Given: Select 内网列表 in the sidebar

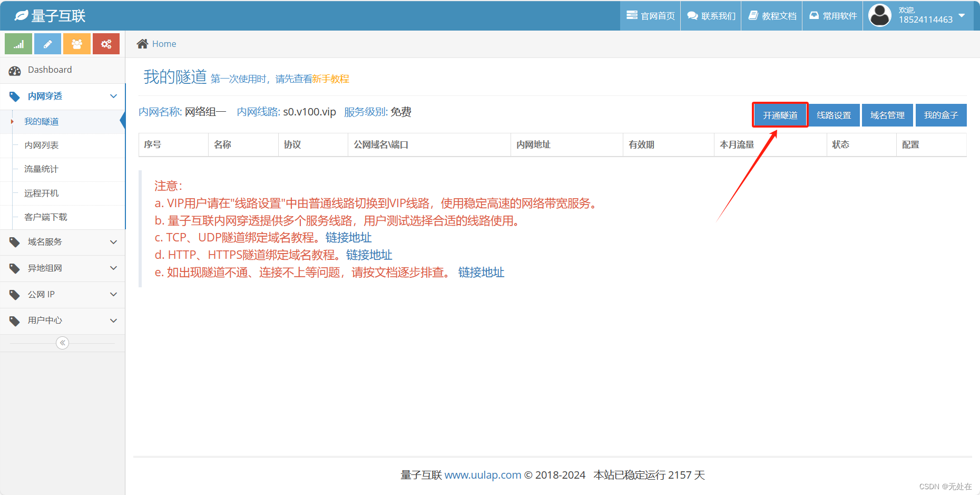Looking at the screenshot, I should (x=62, y=145).
